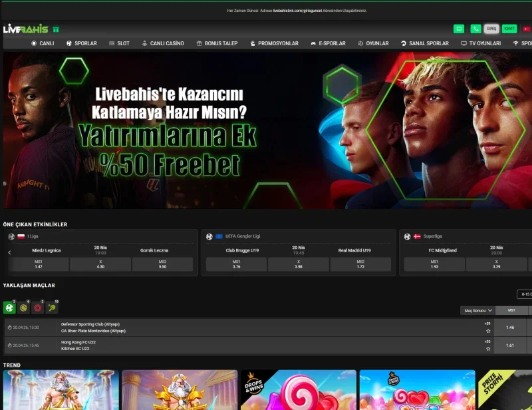
Task: Pick 1.61 odds for Hong Kong FC U22
Action: click(x=510, y=345)
